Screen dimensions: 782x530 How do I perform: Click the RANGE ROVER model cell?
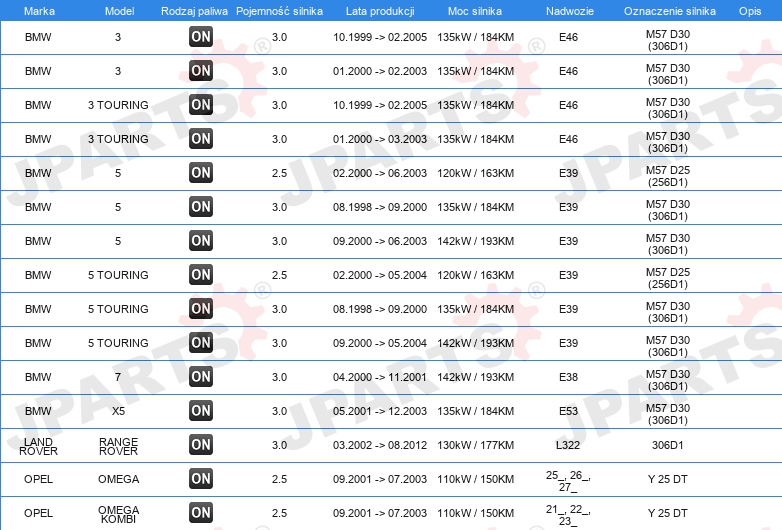pyautogui.click(x=118, y=446)
